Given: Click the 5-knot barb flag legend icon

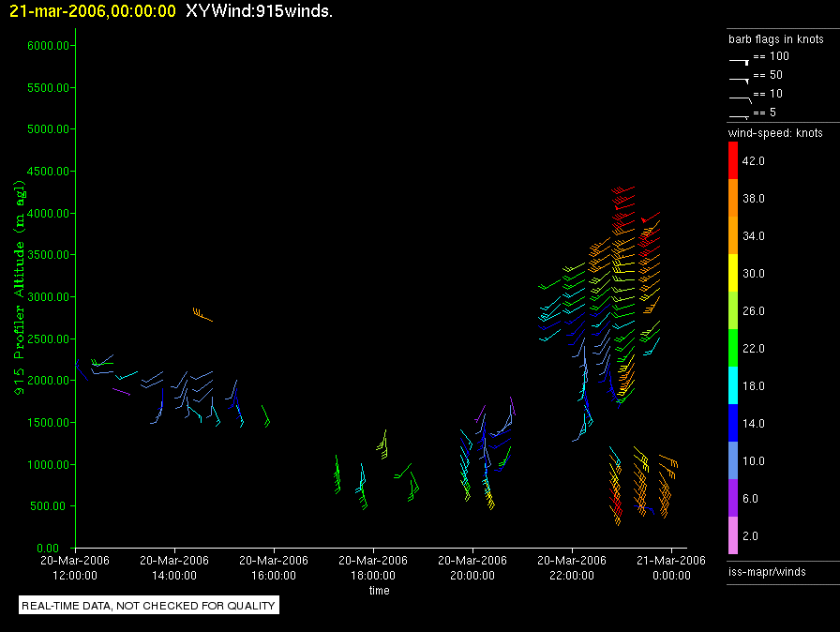Looking at the screenshot, I should (x=740, y=114).
